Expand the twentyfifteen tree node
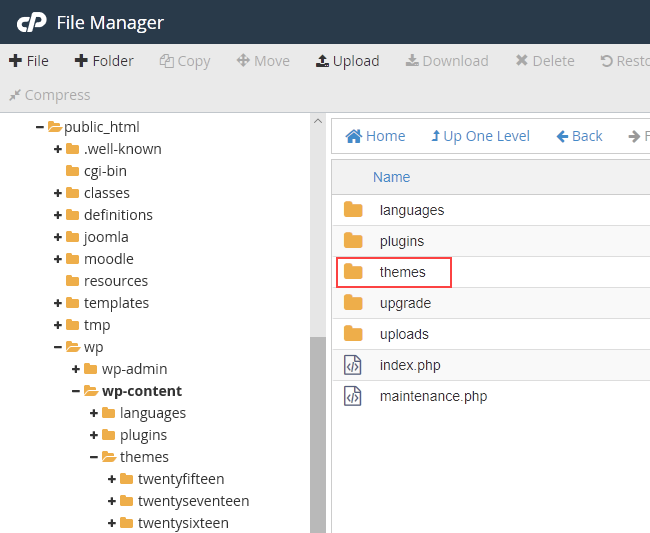The width and height of the screenshot is (650, 533). coord(112,479)
